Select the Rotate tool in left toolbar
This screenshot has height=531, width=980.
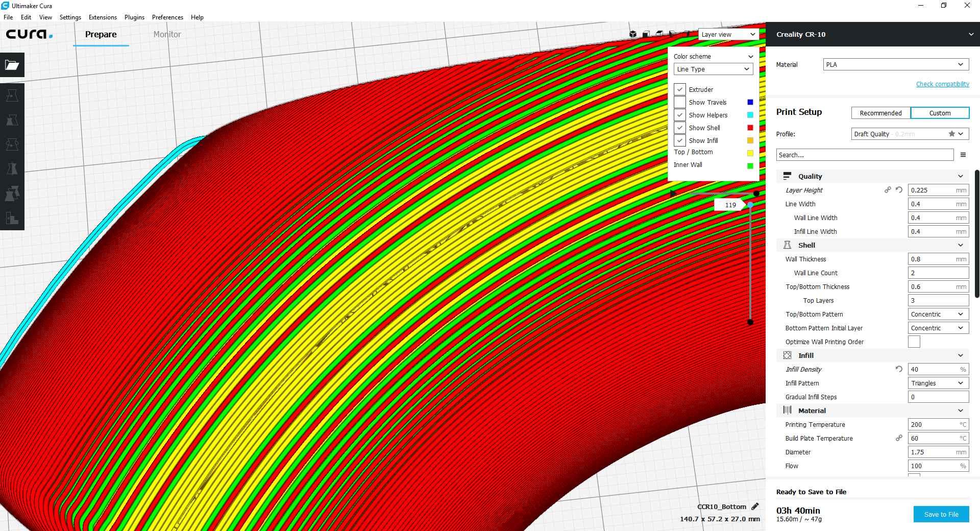click(x=12, y=144)
